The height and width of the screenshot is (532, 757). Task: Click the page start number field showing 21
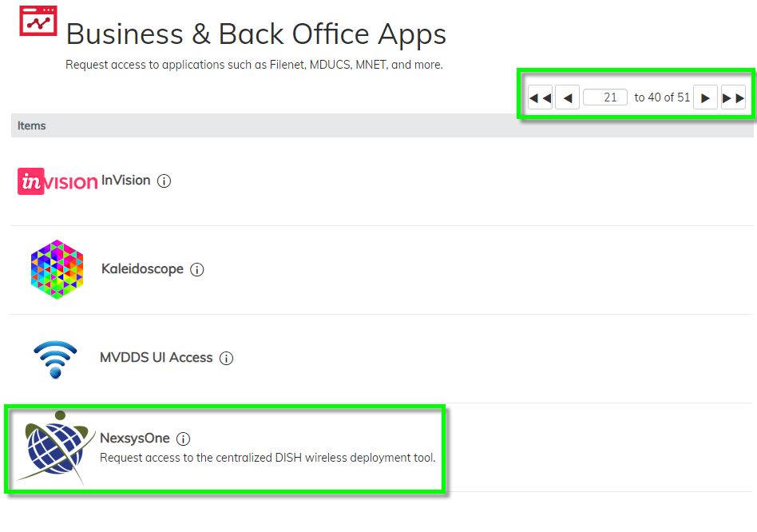(x=605, y=97)
